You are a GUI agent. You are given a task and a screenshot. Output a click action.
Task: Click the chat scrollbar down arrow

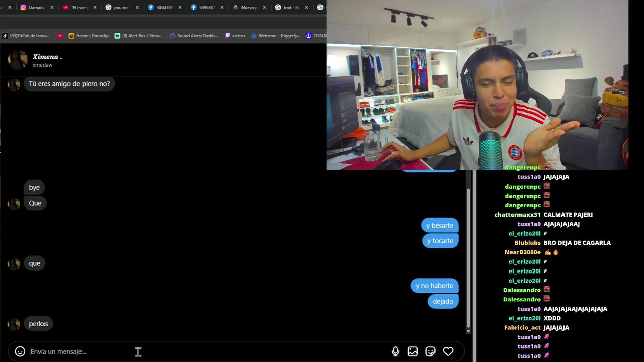[468, 331]
